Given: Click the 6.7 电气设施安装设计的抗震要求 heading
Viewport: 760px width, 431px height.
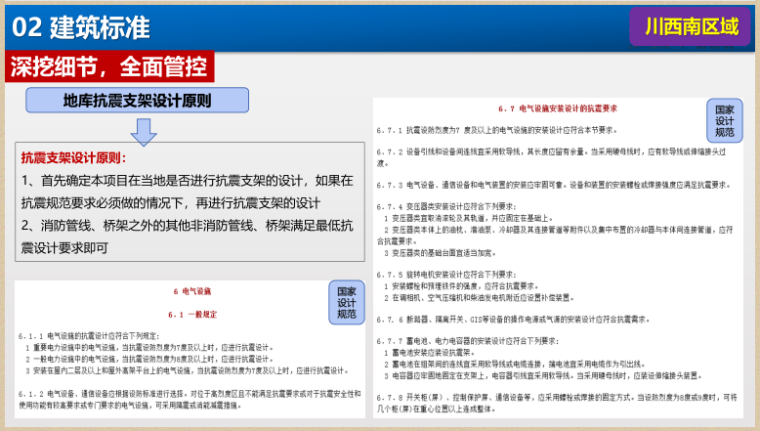Looking at the screenshot, I should [x=555, y=108].
